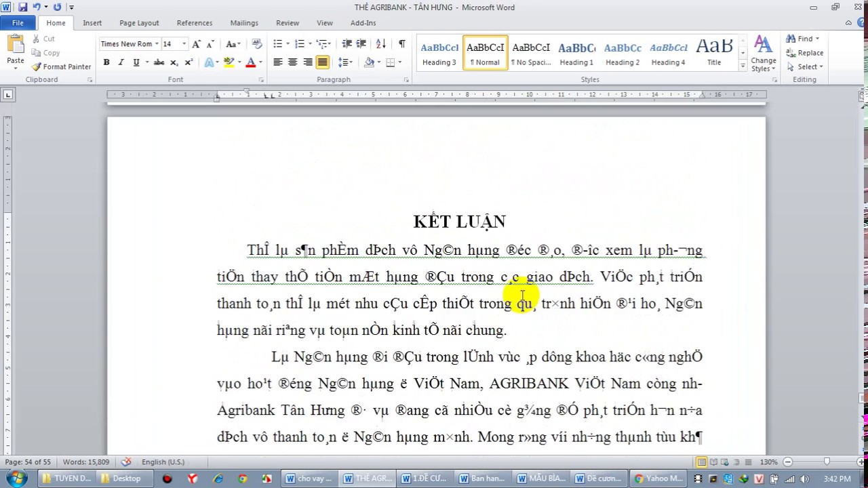Enable strikethrough on selected text
Viewport: 868px width, 488px height.
(x=158, y=62)
